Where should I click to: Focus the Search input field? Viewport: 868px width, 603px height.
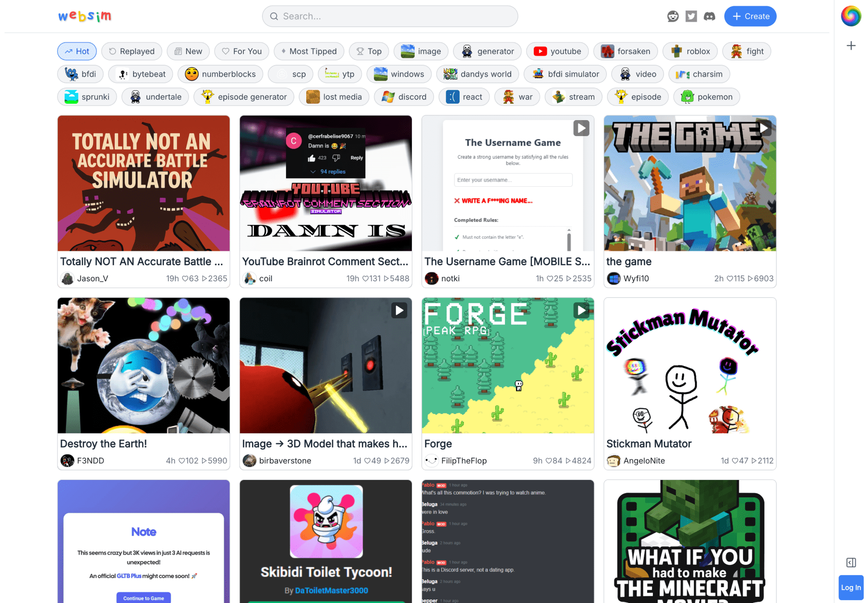390,16
